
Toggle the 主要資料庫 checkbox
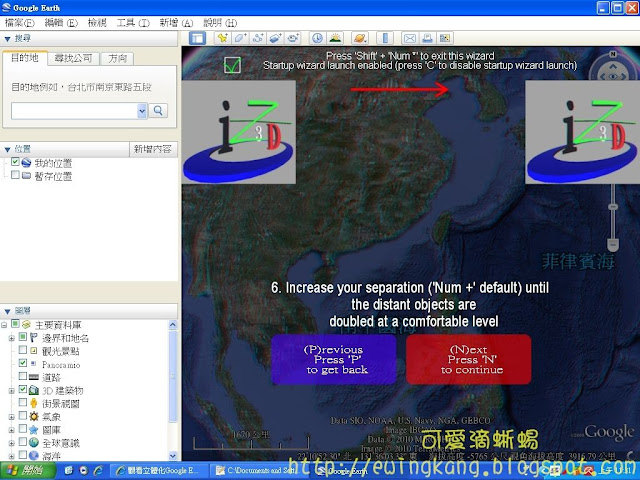[15, 324]
